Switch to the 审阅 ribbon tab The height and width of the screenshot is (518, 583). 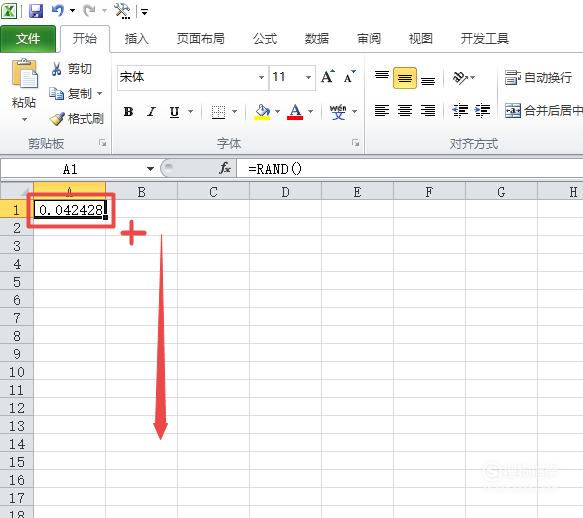(x=369, y=39)
